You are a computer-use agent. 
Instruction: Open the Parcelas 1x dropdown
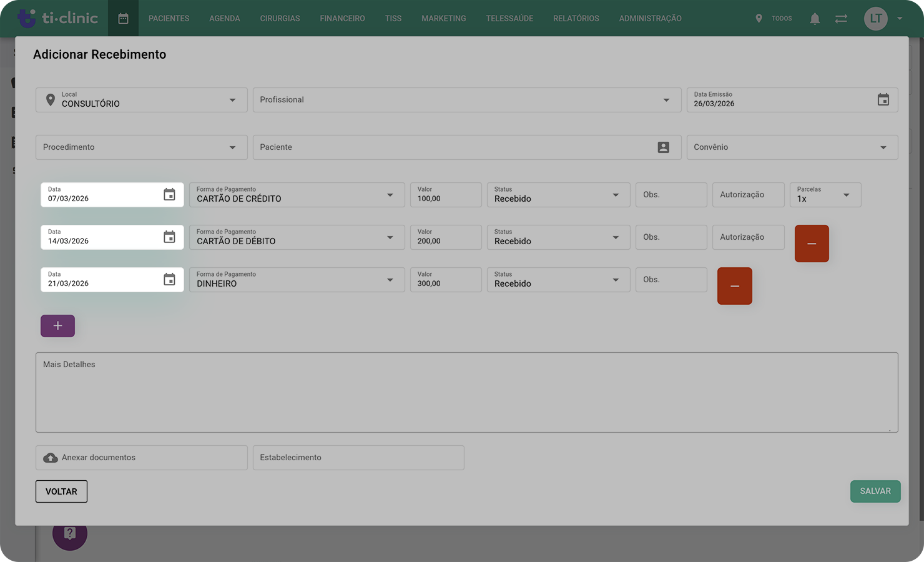click(825, 195)
